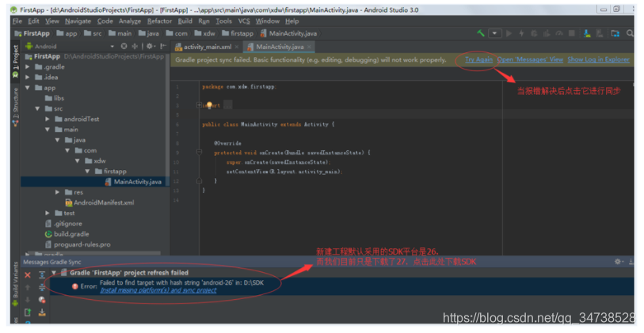Close the activity_main.xml tab
Image resolution: width=644 pixels, height=333 pixels.
(x=237, y=47)
